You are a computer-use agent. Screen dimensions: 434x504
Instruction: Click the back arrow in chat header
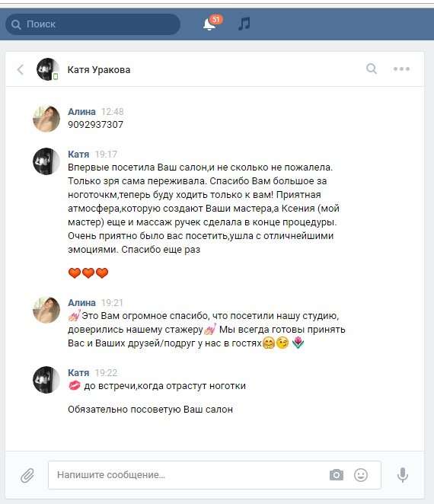pyautogui.click(x=21, y=69)
